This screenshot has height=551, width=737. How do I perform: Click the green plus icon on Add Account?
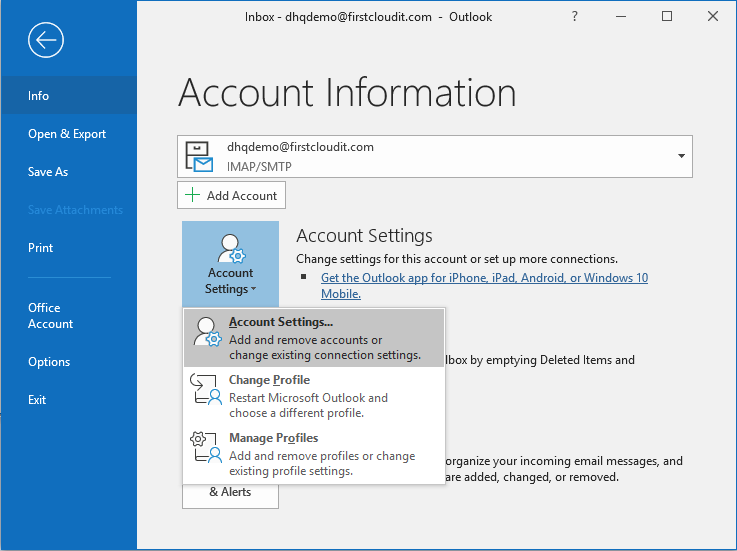[x=192, y=195]
